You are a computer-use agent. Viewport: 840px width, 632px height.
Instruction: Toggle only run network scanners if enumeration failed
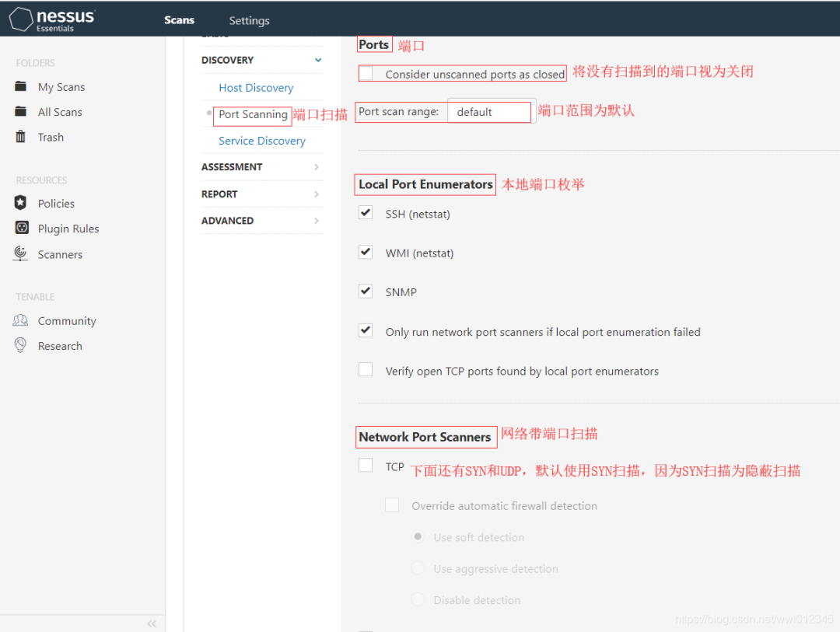coord(366,331)
